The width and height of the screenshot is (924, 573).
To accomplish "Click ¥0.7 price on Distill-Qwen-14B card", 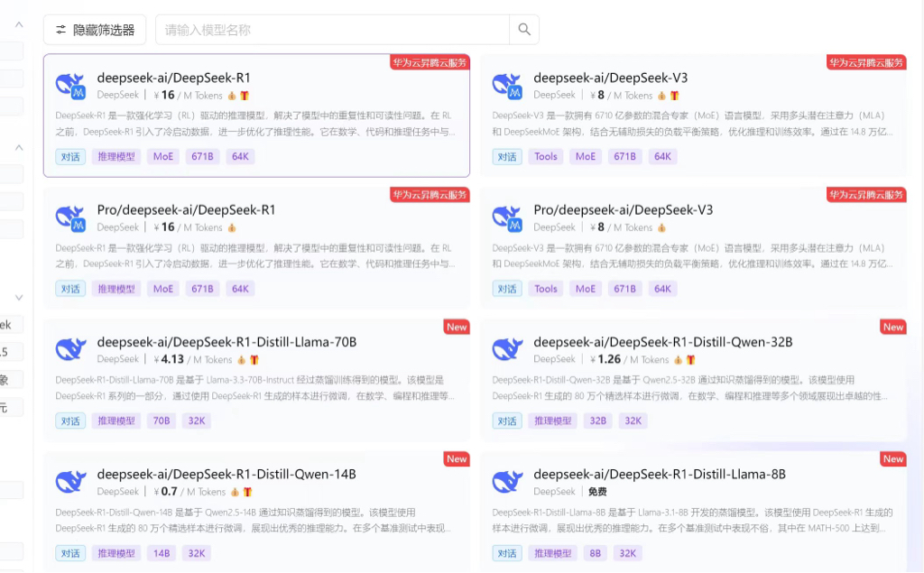I will click(x=166, y=492).
